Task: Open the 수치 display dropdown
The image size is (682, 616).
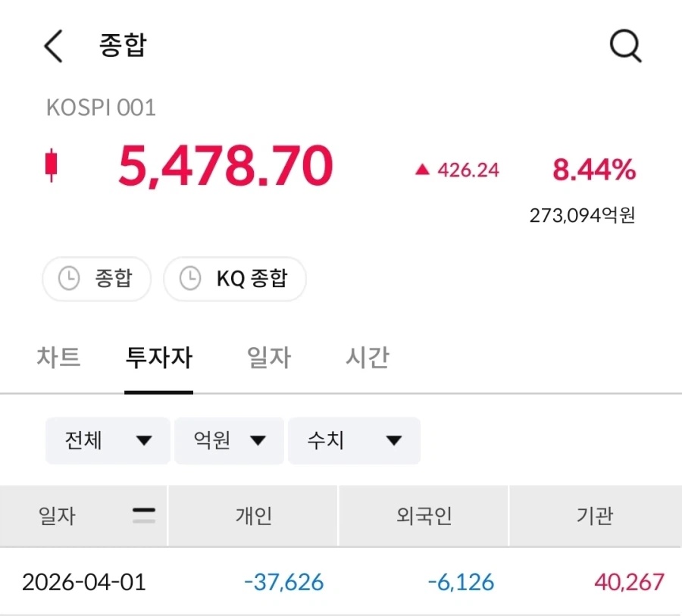Action: pyautogui.click(x=354, y=440)
